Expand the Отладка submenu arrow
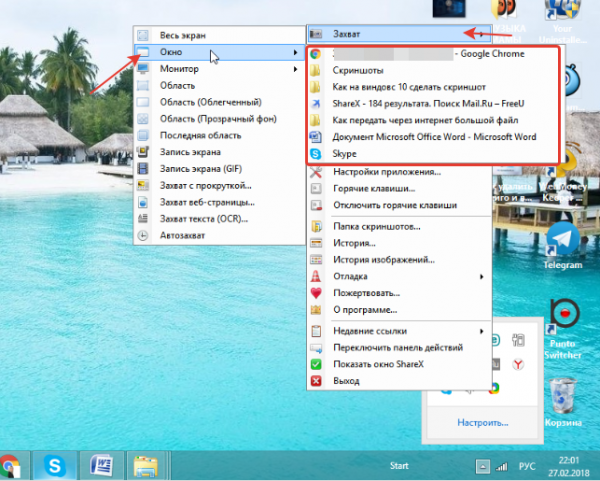The image size is (600, 481). point(482,276)
